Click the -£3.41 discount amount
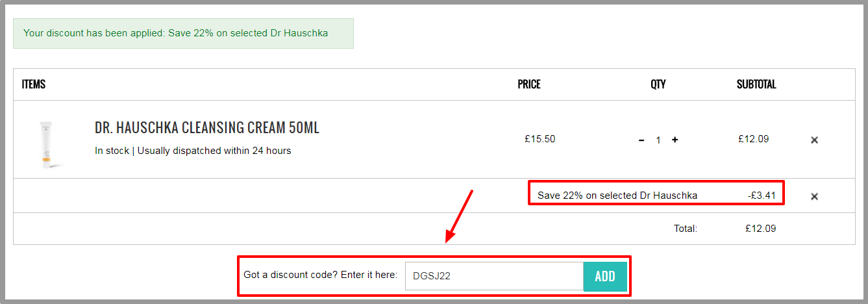Image resolution: width=868 pixels, height=304 pixels. pyautogui.click(x=762, y=195)
